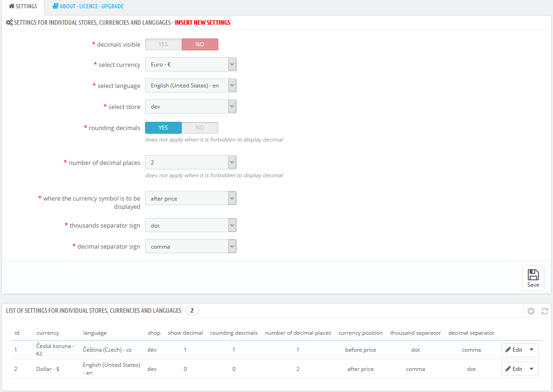Click 'after price' table cell in Dollar row
Screen dimensions: 553x392
[361, 369]
